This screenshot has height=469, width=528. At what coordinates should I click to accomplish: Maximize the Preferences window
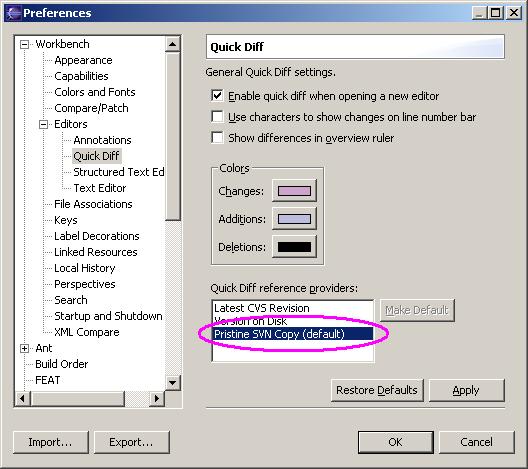point(495,13)
